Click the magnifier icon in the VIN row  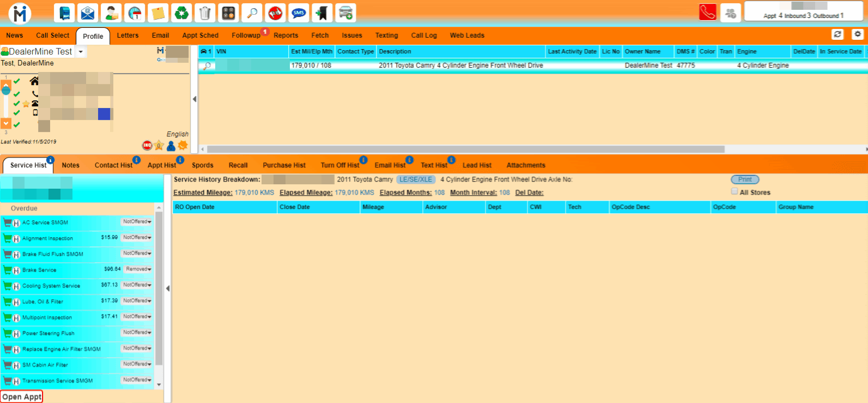(x=207, y=65)
